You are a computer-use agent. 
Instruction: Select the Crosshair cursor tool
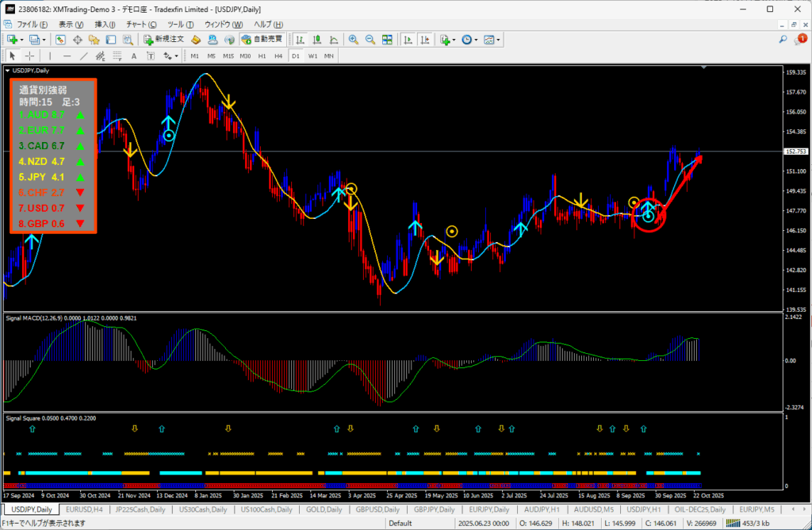pyautogui.click(x=30, y=56)
